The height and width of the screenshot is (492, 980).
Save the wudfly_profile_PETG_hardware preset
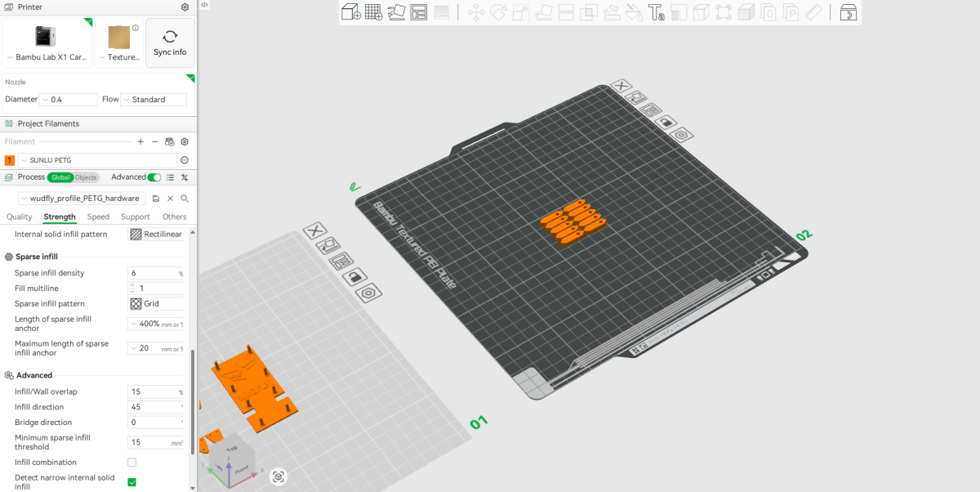tap(156, 199)
